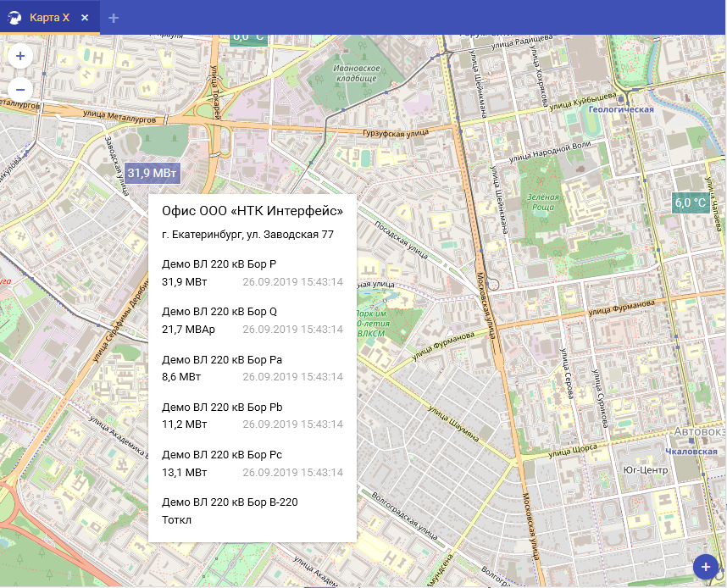This screenshot has height=588, width=727.
Task: Select the 31,9 МВт map marker
Action: pos(153,173)
